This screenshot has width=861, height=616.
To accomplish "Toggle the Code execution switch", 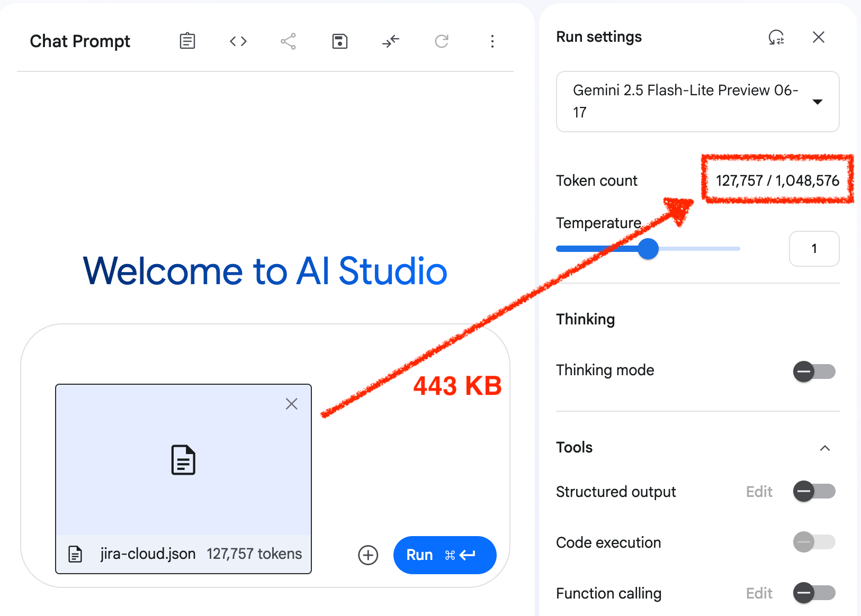I will (x=814, y=542).
